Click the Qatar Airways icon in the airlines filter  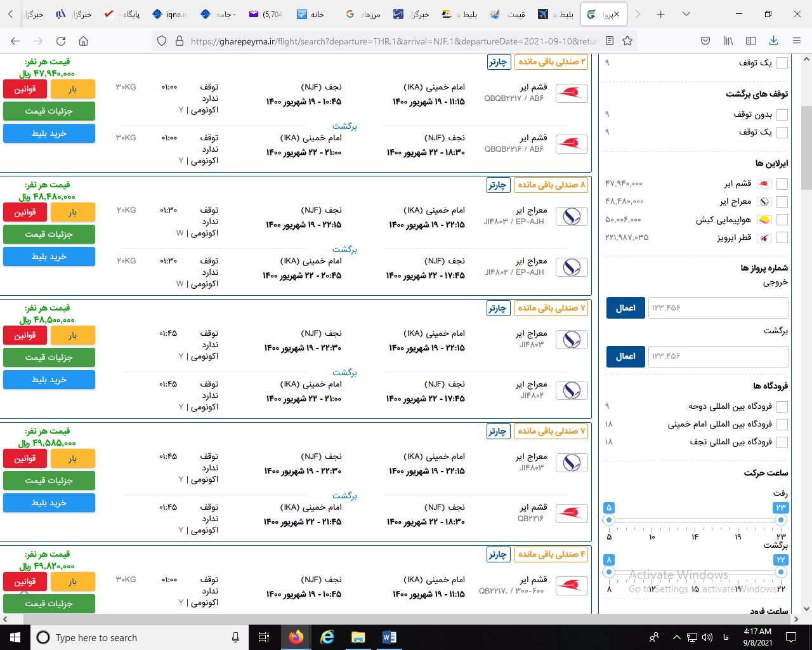(764, 237)
